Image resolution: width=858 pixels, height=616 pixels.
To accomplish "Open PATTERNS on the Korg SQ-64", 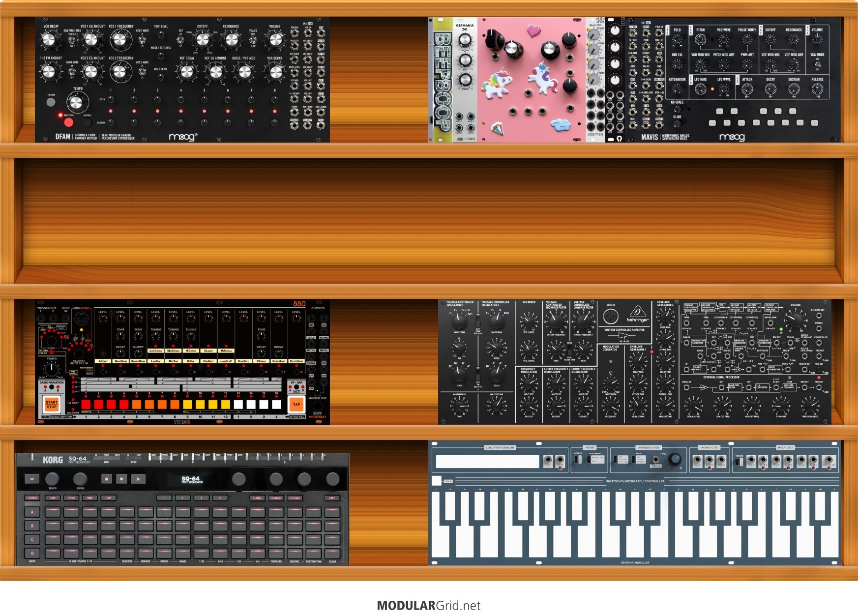I will 295,498.
